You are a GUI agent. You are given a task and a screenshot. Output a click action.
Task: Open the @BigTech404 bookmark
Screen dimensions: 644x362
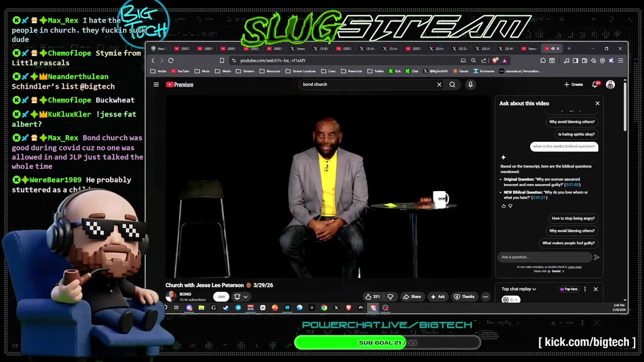[435, 71]
